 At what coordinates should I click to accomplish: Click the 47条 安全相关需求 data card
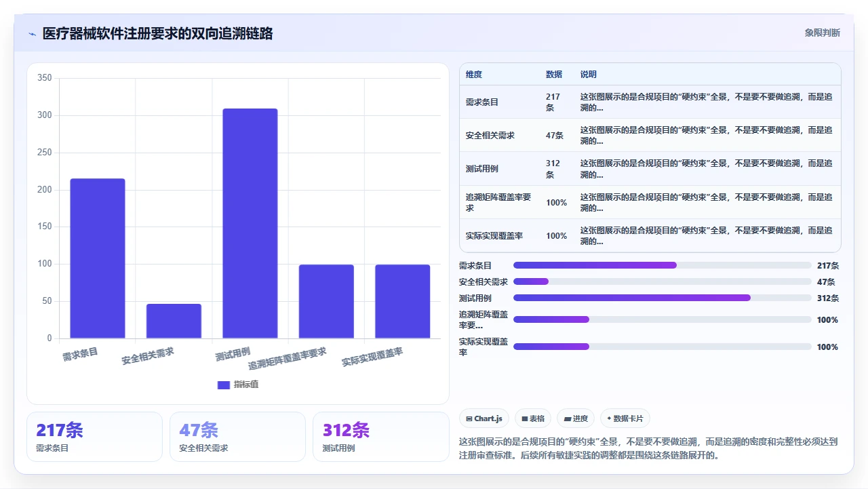click(237, 437)
